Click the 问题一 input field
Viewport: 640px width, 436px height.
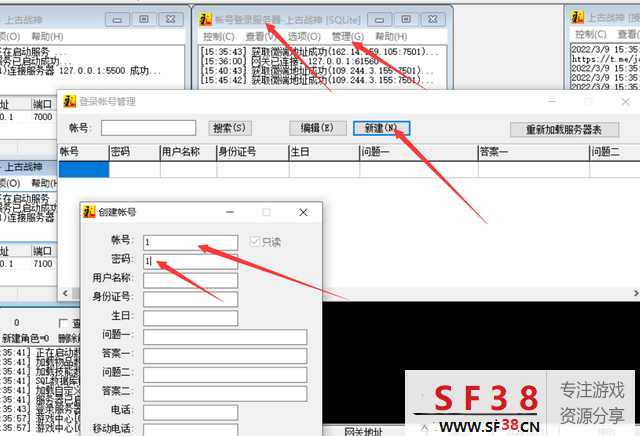pos(225,337)
